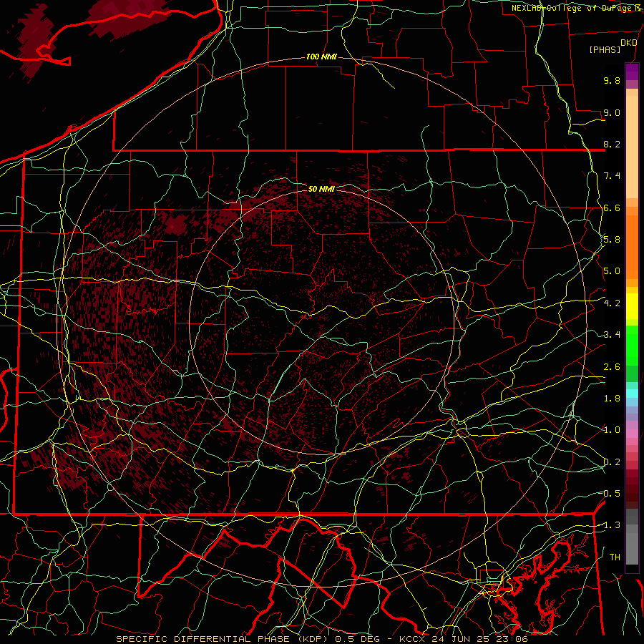Click the 8.2 value on color scale
Image resolution: width=644 pixels, height=644 pixels.
612,144
